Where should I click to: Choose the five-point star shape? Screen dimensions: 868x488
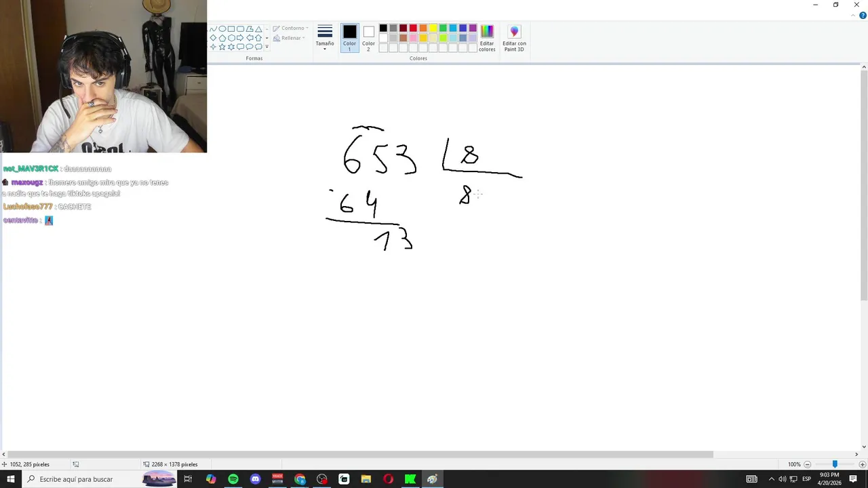click(x=222, y=47)
